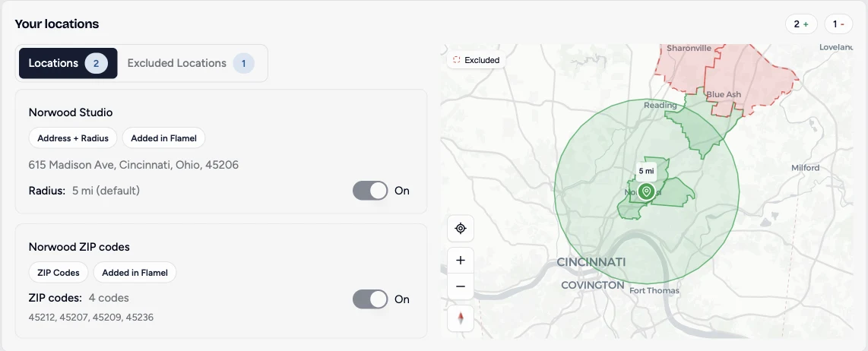The image size is (868, 351).
Task: Toggle Norwood ZIP codes location switch
Action: tap(370, 299)
